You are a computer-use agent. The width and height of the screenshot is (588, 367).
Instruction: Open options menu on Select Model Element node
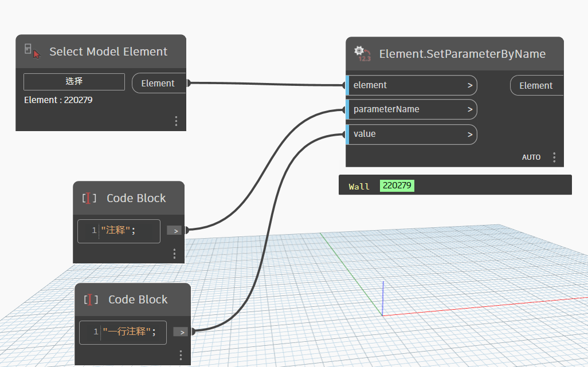pyautogui.click(x=176, y=121)
